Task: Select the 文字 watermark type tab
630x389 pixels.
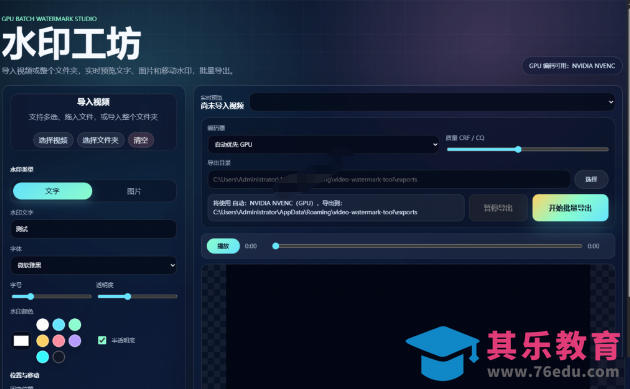Action: (x=53, y=191)
